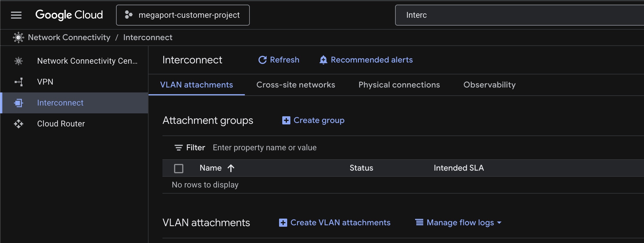This screenshot has width=644, height=243.
Task: Go to Network Connectivity breadcrumb link
Action: 69,37
